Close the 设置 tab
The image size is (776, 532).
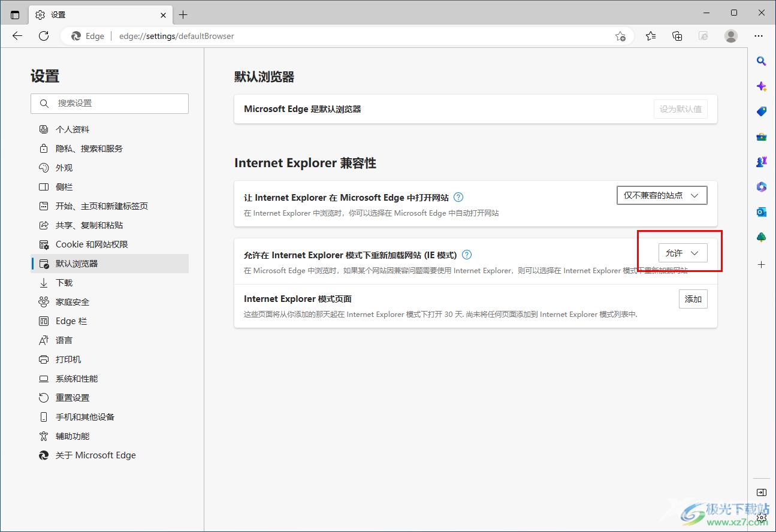coord(164,14)
